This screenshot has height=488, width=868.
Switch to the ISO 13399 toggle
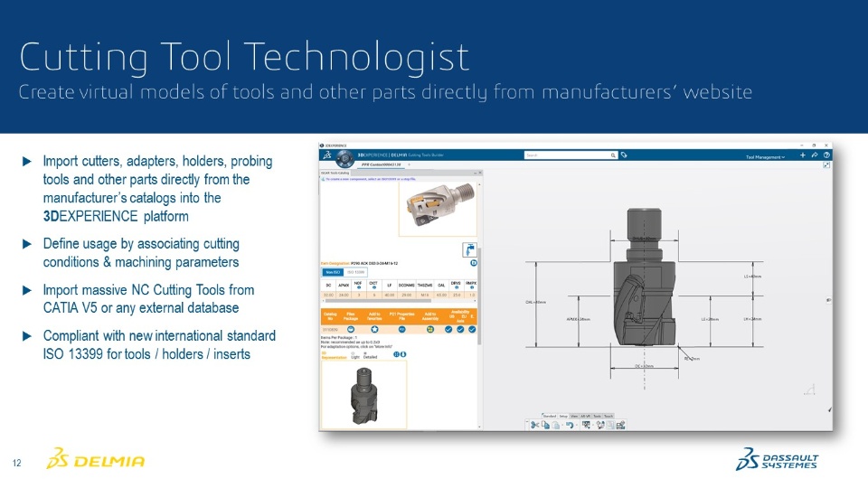tap(355, 272)
